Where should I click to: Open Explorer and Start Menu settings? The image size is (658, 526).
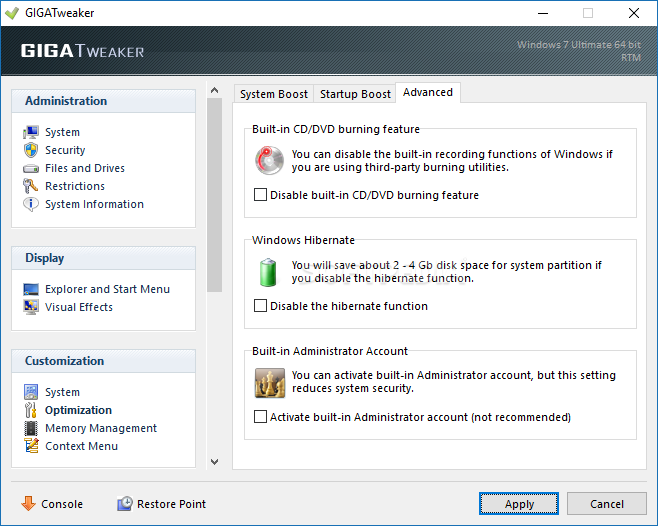(107, 289)
